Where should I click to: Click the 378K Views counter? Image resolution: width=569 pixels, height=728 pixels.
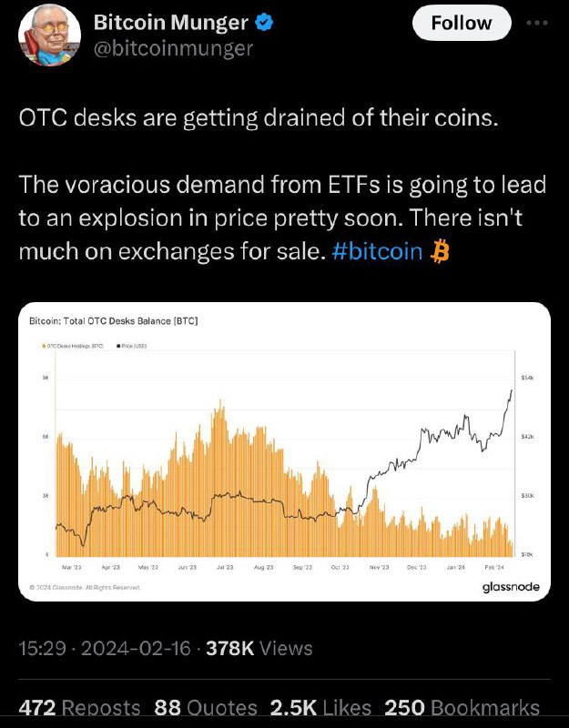coord(259,648)
